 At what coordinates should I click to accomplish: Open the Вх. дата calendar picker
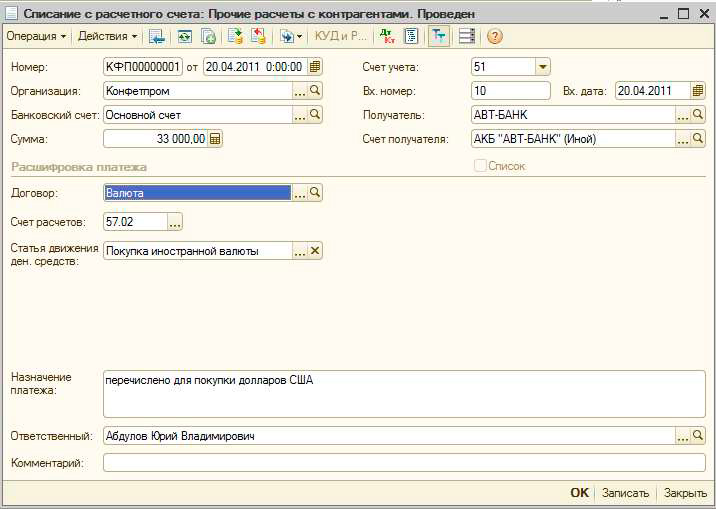698,91
